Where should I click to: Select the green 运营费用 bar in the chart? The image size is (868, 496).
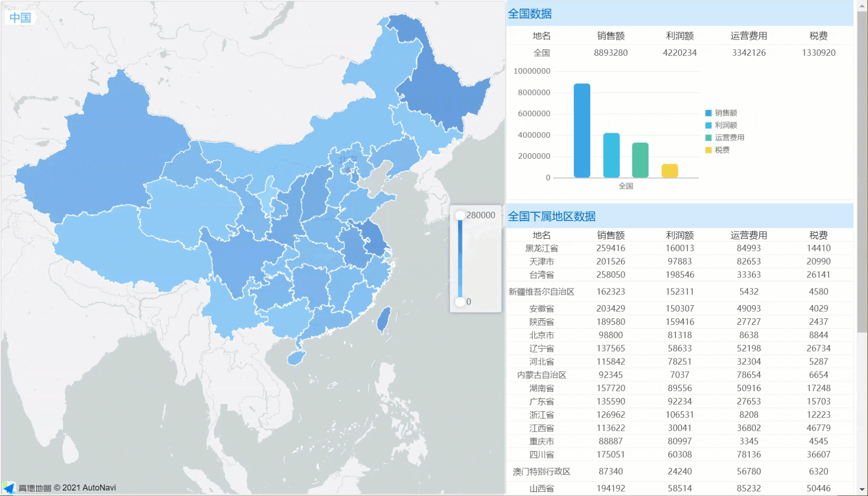click(x=640, y=160)
